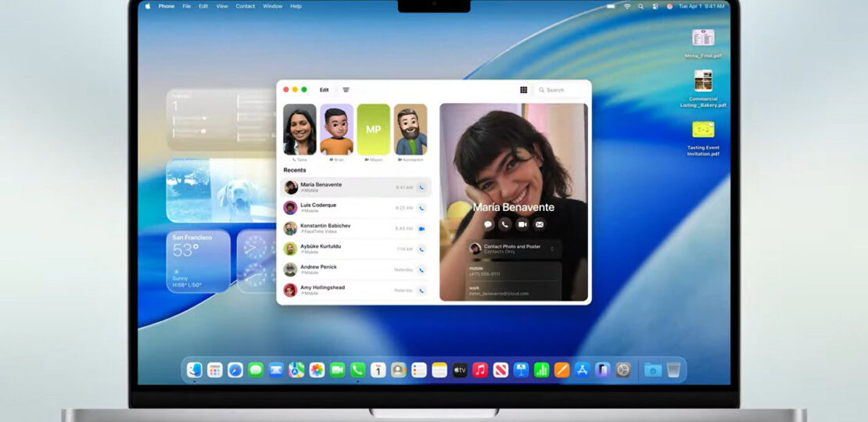
Task: Send mail from María Benavente's contact card
Action: 540,224
